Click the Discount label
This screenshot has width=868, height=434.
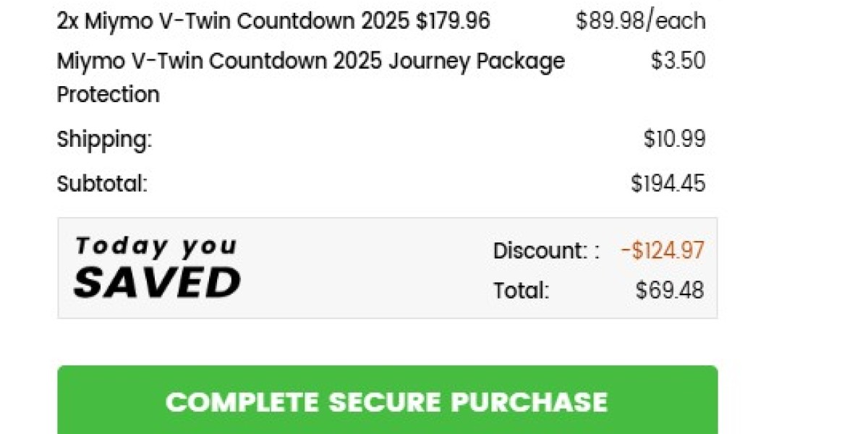(x=540, y=251)
